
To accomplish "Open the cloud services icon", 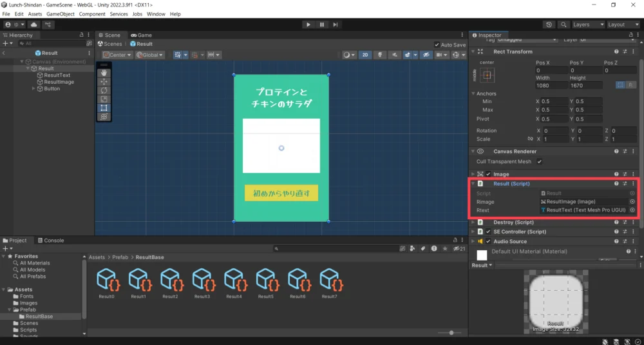I will pos(33,25).
